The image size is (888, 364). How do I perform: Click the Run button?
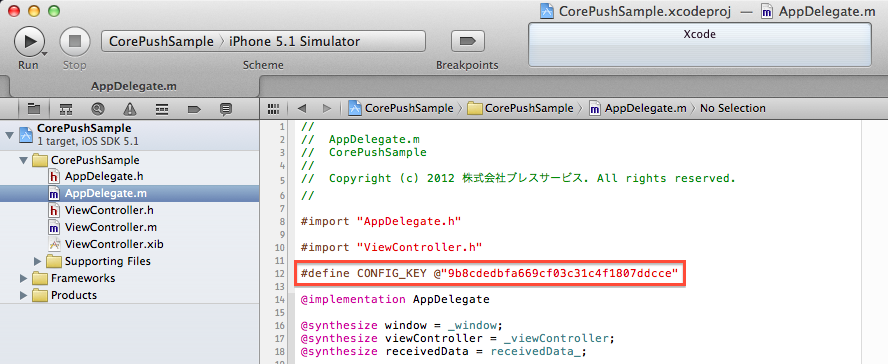[28, 41]
